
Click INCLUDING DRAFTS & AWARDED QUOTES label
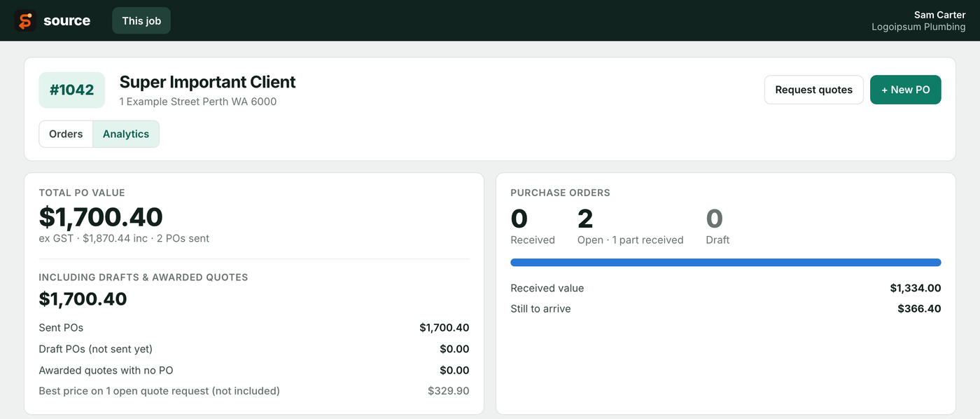[143, 277]
